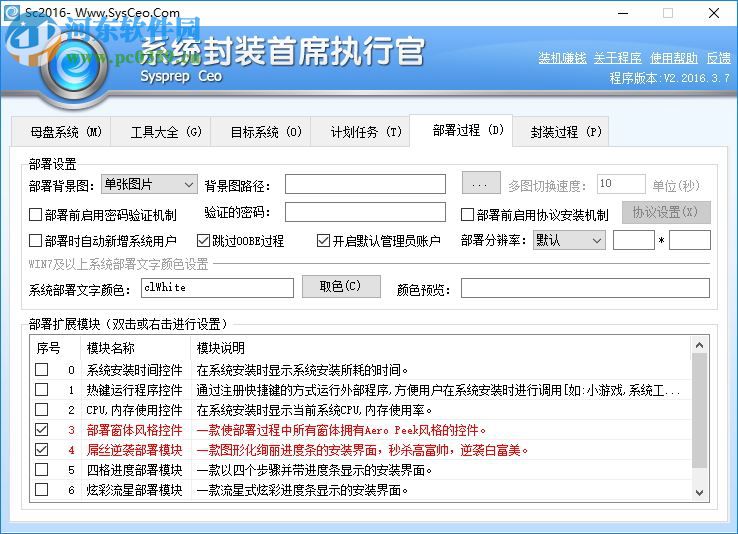Image resolution: width=738 pixels, height=534 pixels.
Task: Click the 系统部署文字颜色 field with clWhite
Action: (217, 288)
